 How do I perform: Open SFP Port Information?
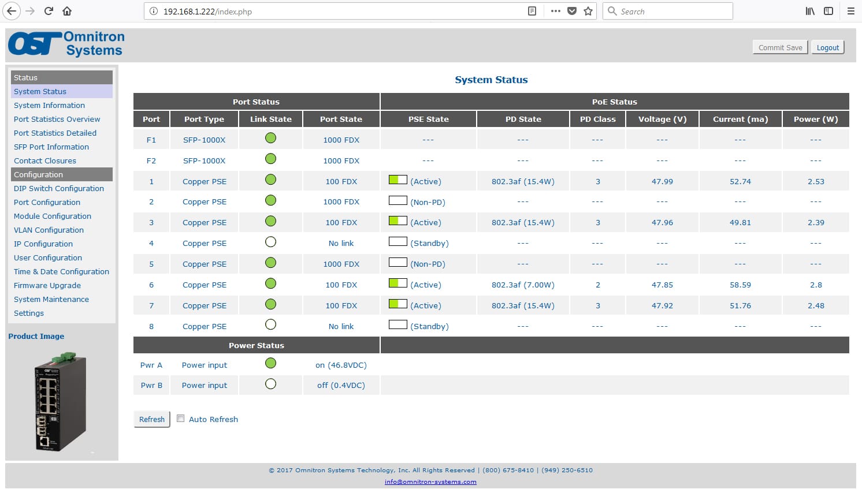coord(51,147)
